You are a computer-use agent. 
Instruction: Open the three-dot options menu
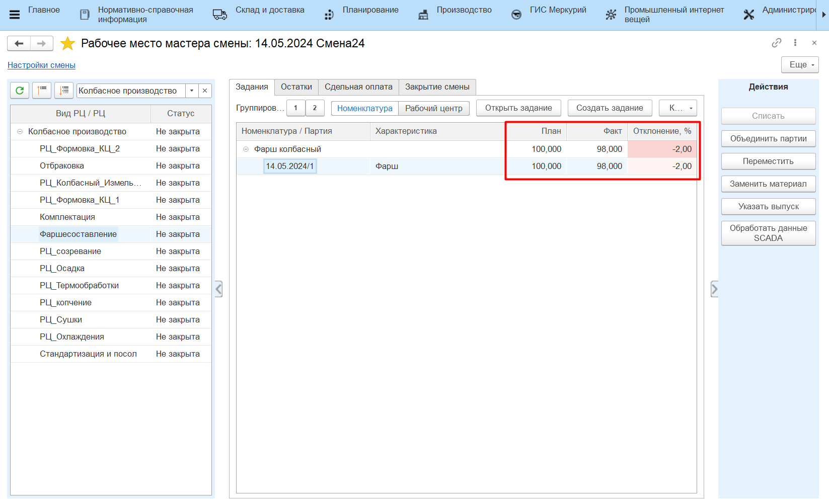pyautogui.click(x=795, y=43)
